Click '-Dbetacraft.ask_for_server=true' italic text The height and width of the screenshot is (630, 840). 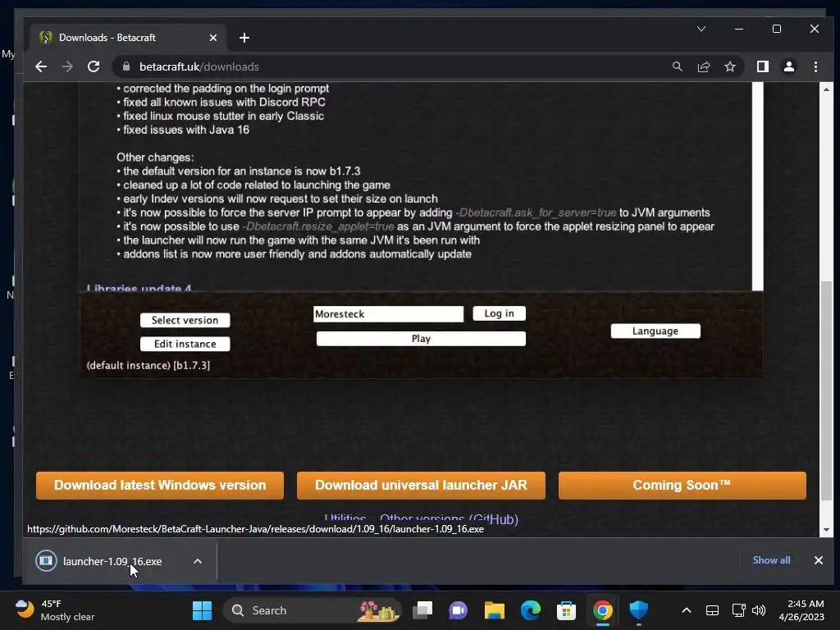click(x=536, y=212)
